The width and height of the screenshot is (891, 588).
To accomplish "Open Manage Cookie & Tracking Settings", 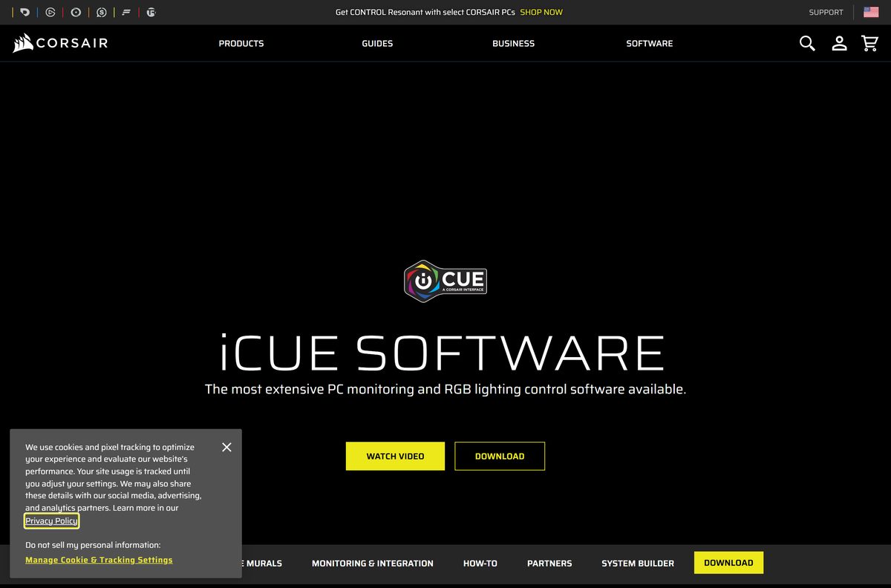I will [99, 560].
